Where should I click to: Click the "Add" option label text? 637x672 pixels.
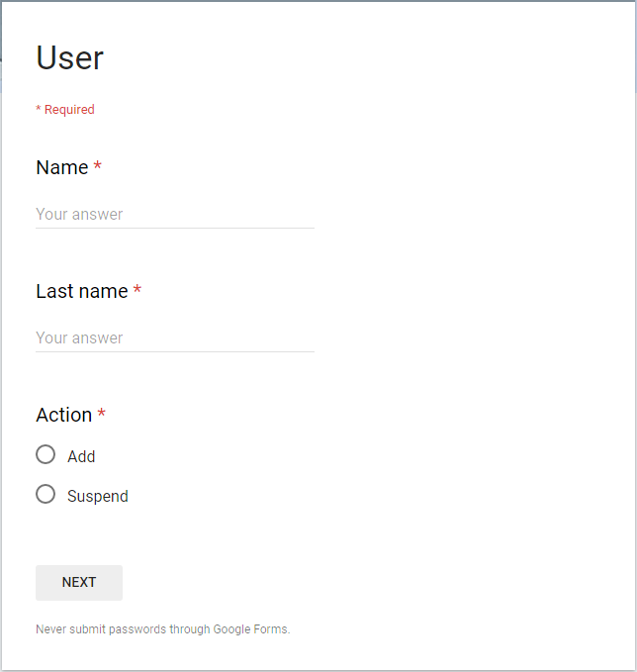pos(81,456)
